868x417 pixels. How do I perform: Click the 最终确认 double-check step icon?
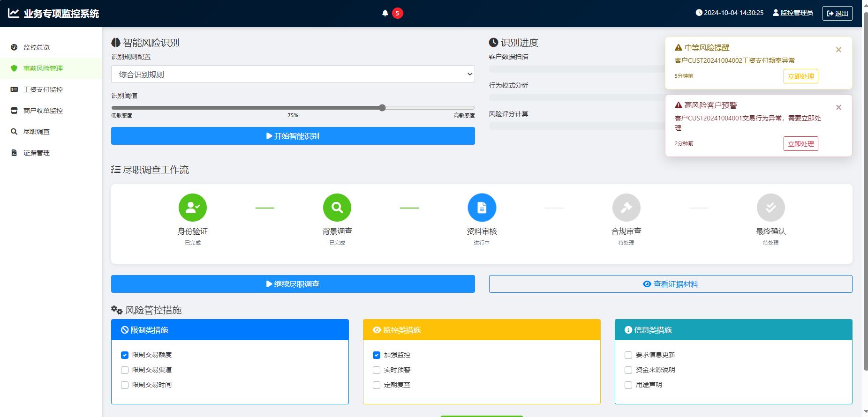pos(770,208)
